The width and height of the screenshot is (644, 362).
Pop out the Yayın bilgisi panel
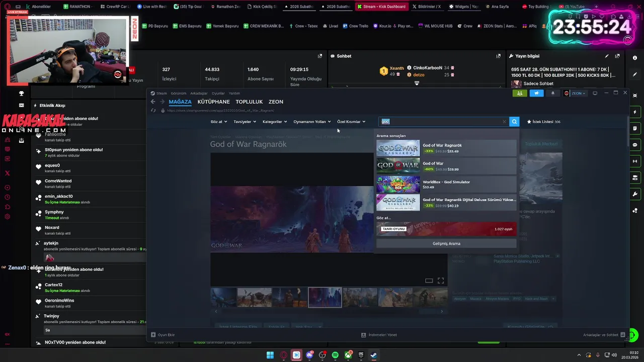[x=618, y=56]
